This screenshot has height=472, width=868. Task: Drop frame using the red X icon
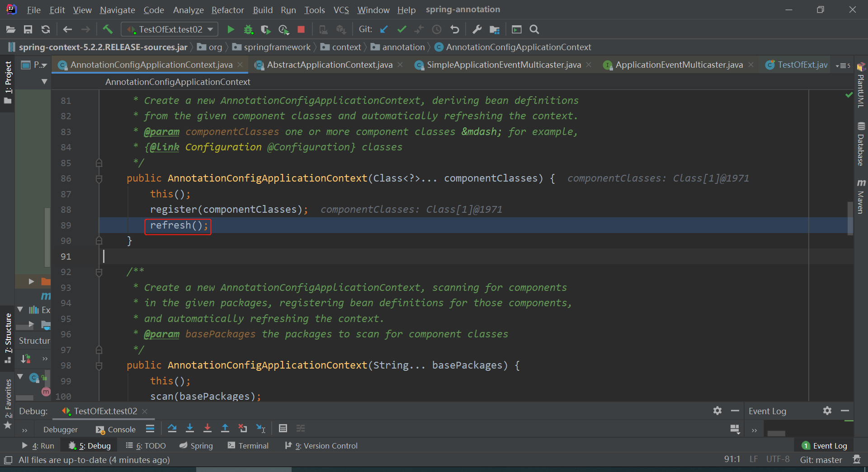click(x=243, y=428)
